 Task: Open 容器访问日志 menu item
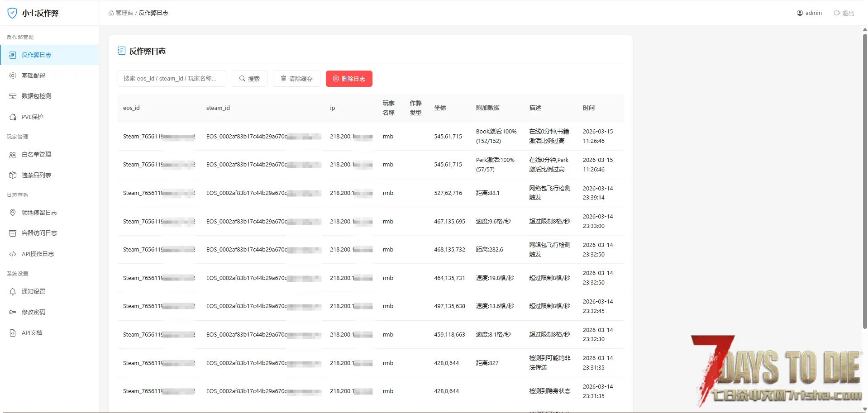coord(39,233)
